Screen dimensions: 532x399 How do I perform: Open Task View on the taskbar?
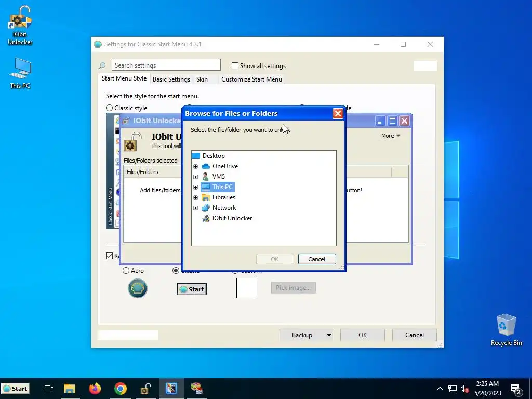(x=49, y=388)
